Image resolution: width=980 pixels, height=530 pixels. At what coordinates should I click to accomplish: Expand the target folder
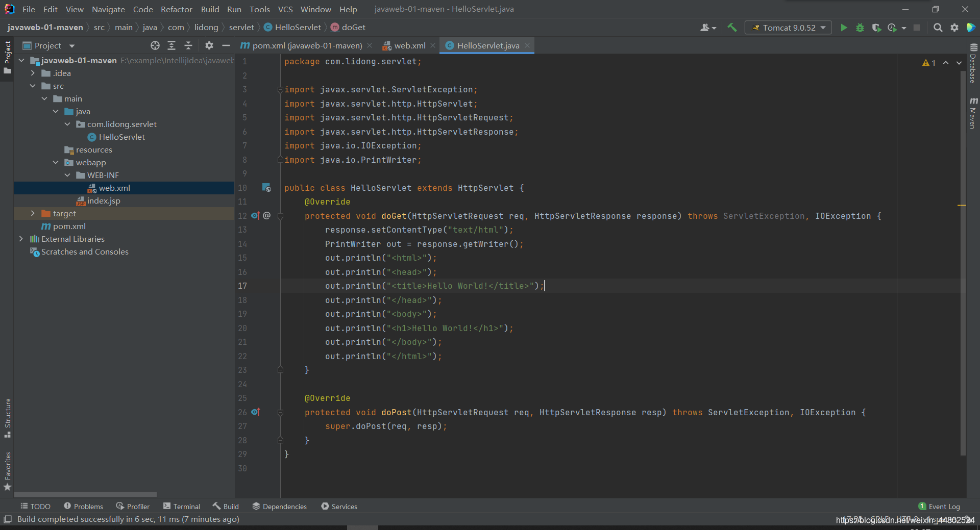coord(33,213)
